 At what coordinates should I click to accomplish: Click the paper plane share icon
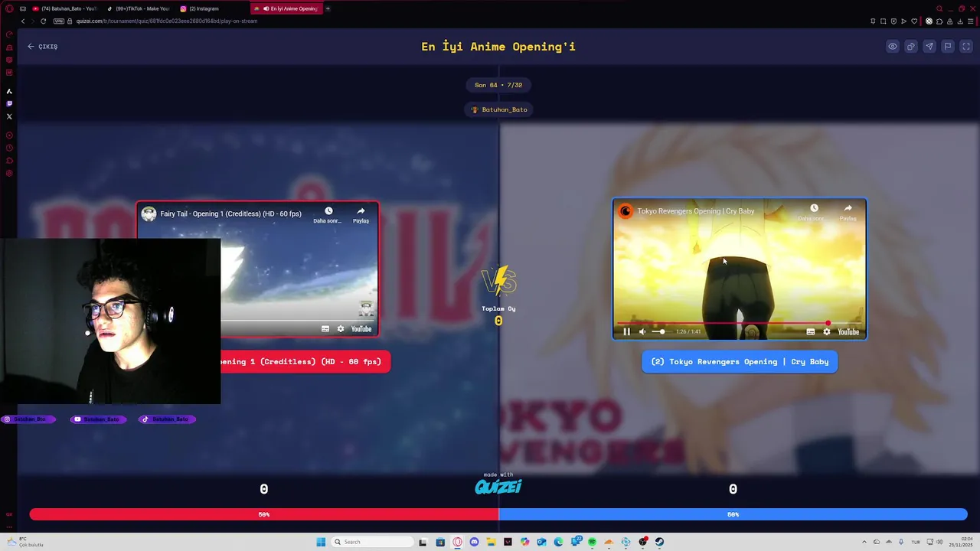coord(929,47)
